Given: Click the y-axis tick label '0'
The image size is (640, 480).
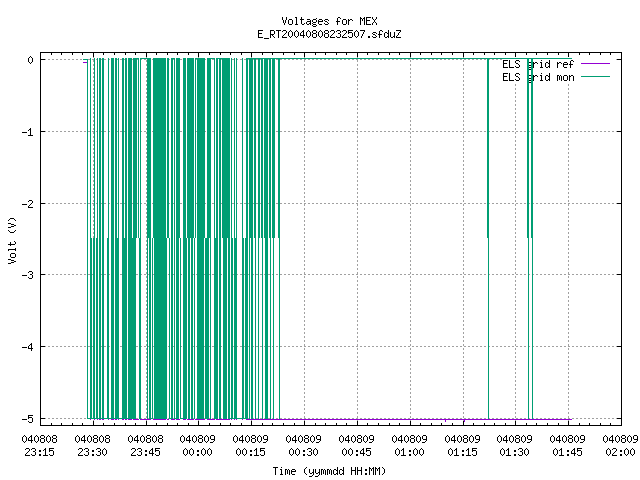Looking at the screenshot, I should pos(31,60).
